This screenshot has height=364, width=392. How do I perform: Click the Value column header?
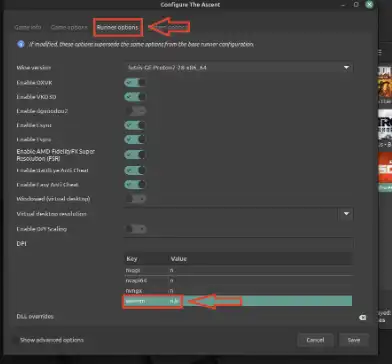(179, 259)
